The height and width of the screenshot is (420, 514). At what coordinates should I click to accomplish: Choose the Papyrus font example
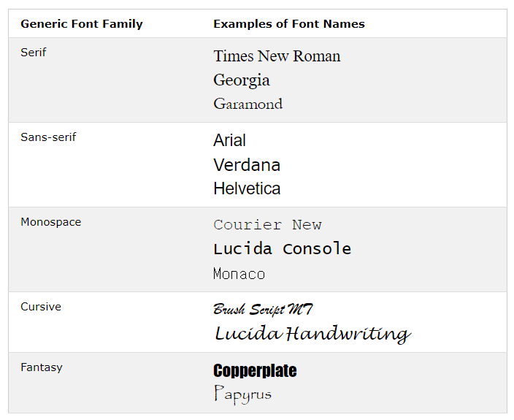[x=242, y=394]
